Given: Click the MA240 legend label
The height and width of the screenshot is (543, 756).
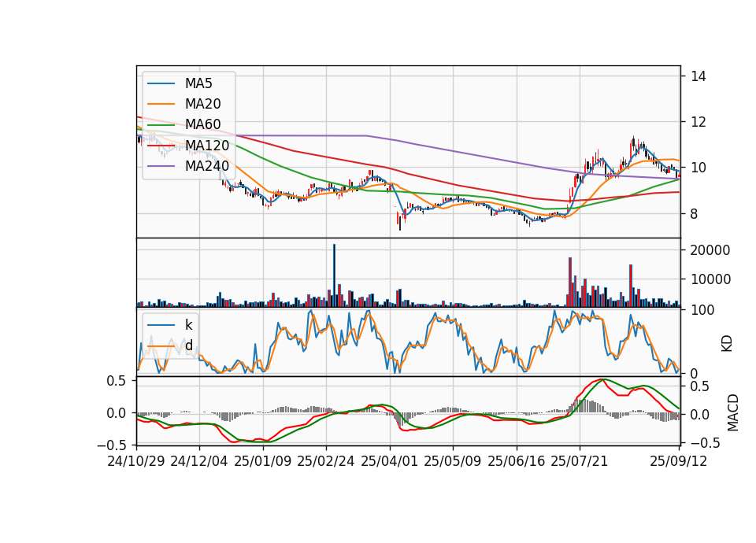Looking at the screenshot, I should (x=207, y=166).
